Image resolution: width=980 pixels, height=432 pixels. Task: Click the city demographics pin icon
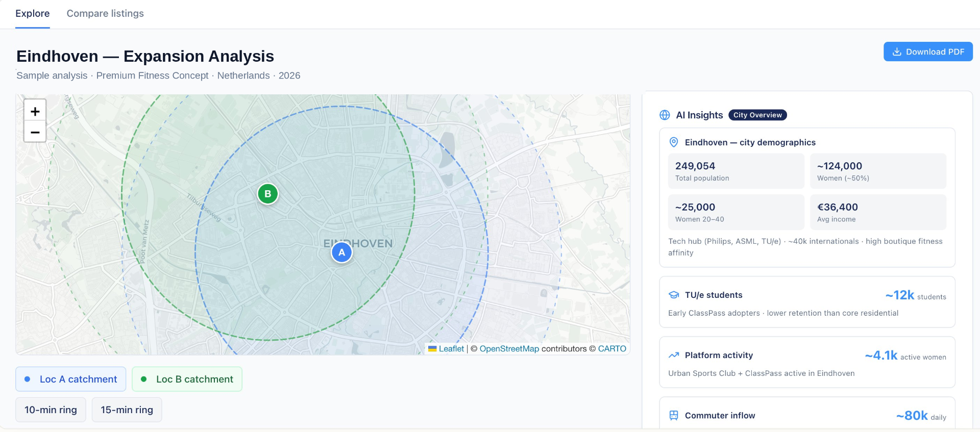pos(674,142)
